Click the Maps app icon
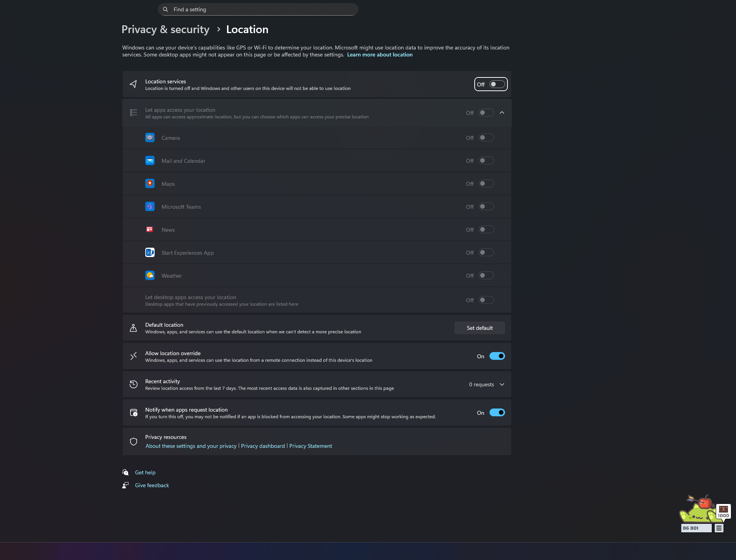This screenshot has height=560, width=736. (150, 184)
